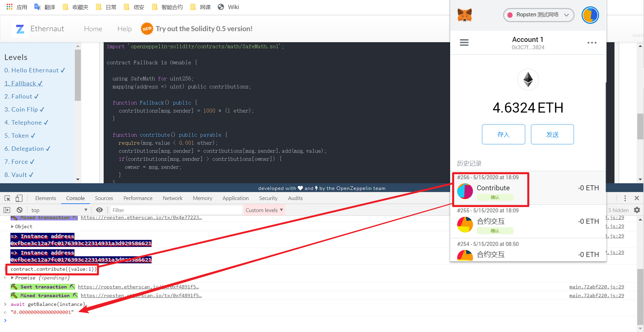Click the Ethereum token icon in MetaMask
The image size is (644, 332).
pos(528,80)
